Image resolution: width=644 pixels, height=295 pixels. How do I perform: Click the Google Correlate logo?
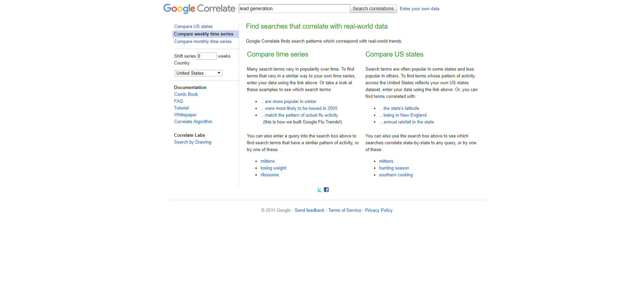[x=199, y=9]
